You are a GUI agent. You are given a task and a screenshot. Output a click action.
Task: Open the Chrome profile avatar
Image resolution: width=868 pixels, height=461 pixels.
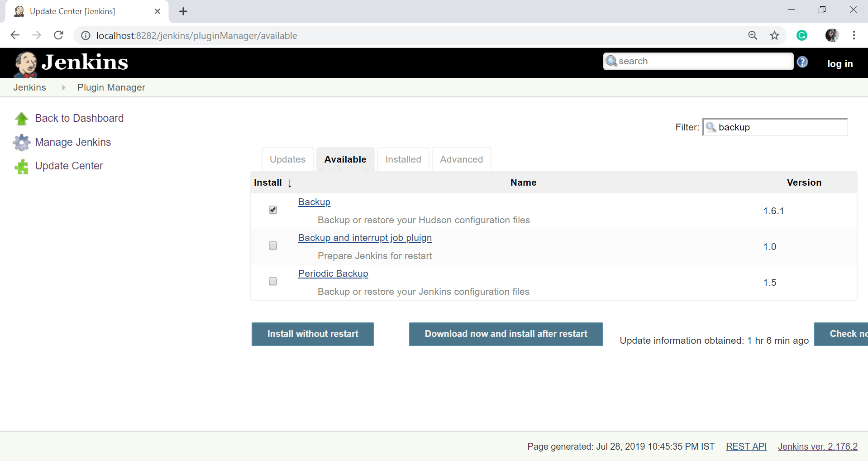(x=832, y=35)
